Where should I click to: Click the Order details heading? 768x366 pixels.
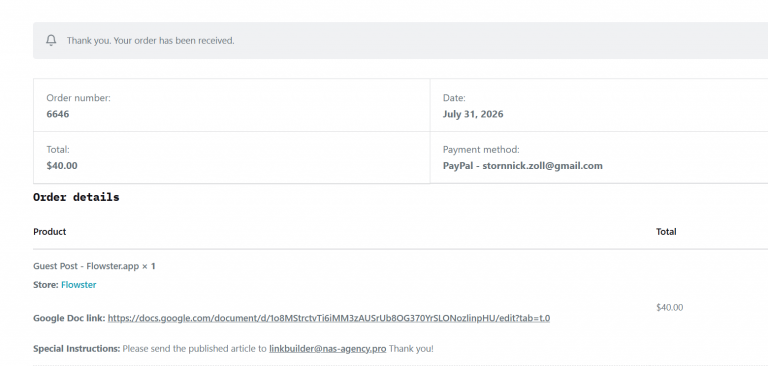point(76,197)
